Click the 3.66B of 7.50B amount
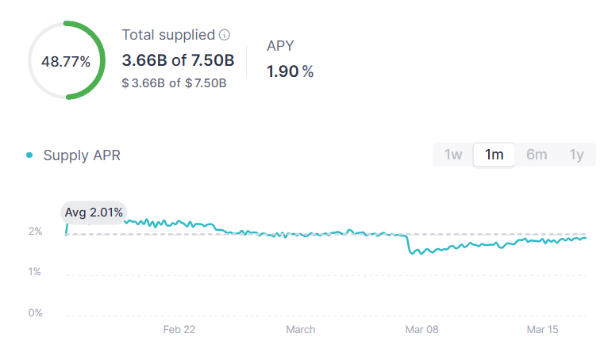The height and width of the screenshot is (364, 604). pos(178,60)
